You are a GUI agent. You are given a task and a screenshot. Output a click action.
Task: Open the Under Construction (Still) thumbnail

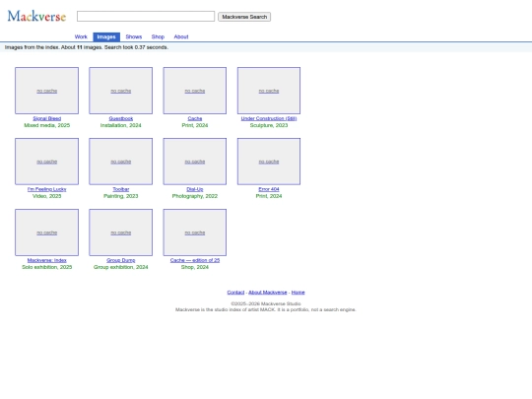pos(269,91)
